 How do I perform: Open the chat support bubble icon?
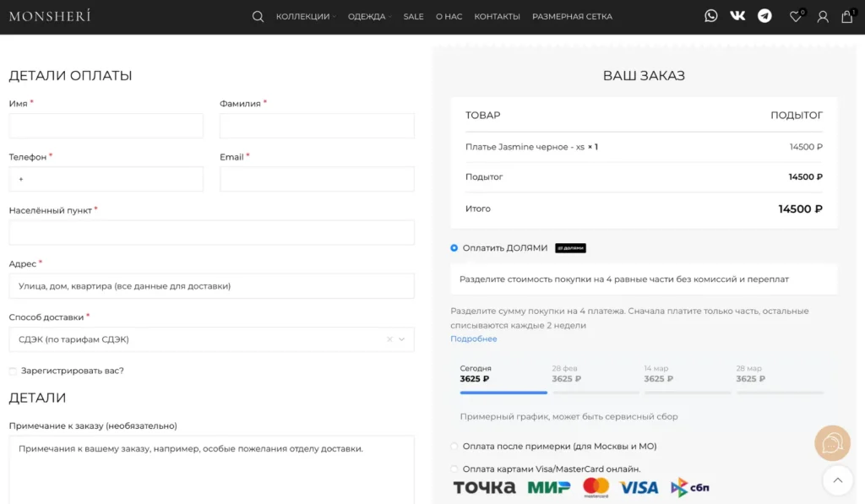tap(831, 442)
